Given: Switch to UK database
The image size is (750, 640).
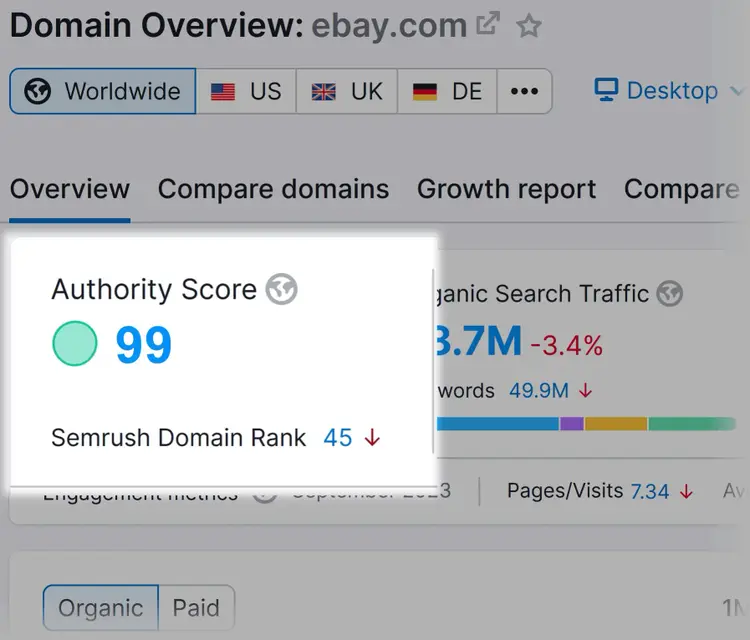Looking at the screenshot, I should [x=347, y=91].
